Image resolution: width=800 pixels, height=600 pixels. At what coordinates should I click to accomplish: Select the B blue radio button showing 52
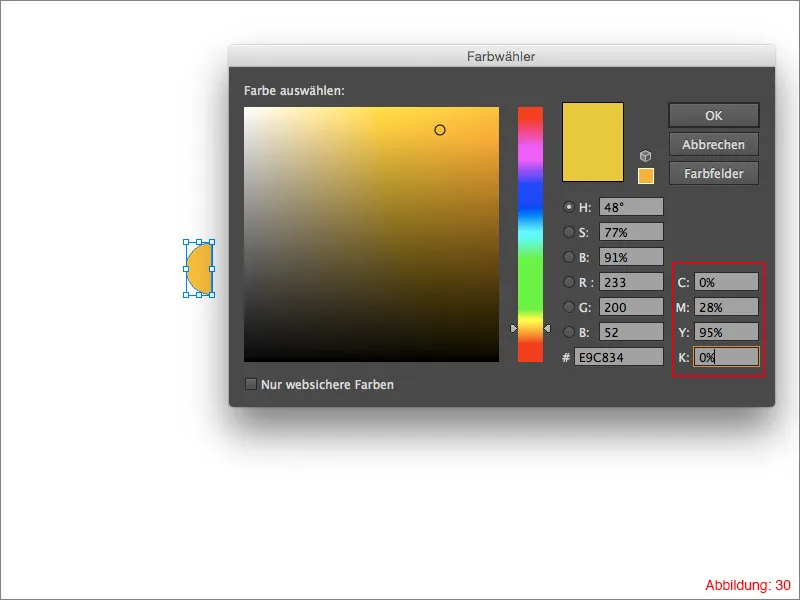568,332
